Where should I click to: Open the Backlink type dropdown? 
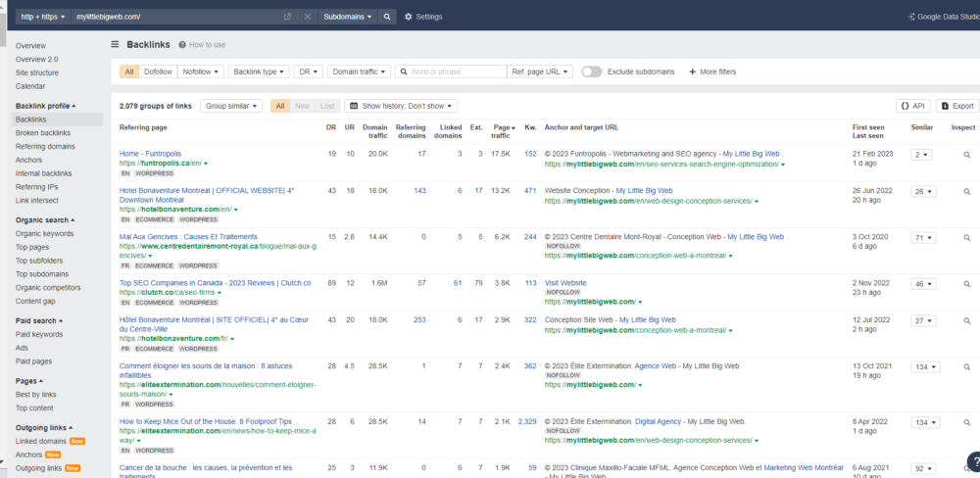point(259,72)
